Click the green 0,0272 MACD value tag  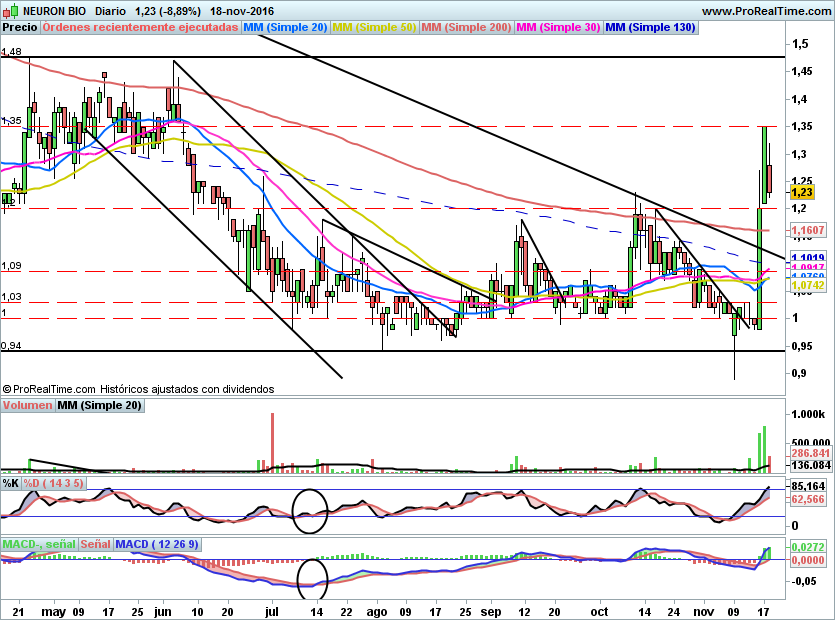pos(806,548)
